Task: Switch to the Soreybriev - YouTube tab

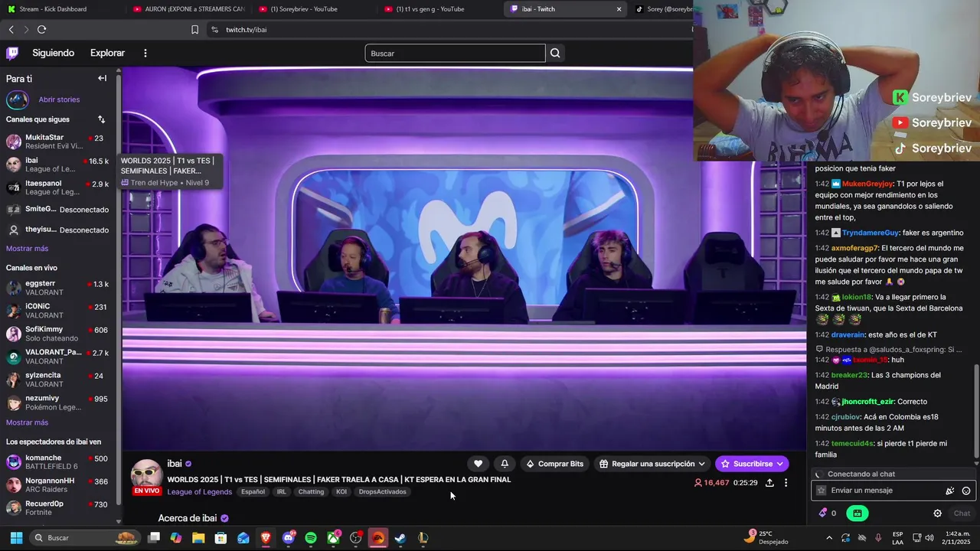Action: 314,9
